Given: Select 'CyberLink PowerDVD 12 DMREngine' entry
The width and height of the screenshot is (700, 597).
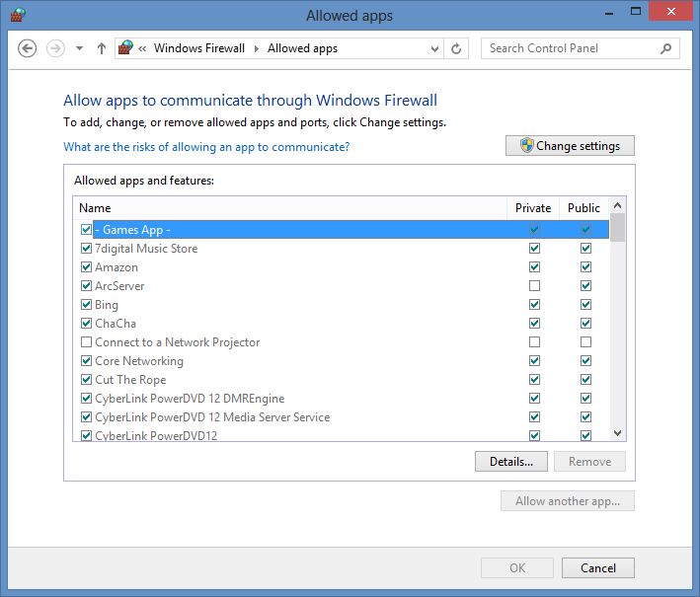Looking at the screenshot, I should (190, 399).
